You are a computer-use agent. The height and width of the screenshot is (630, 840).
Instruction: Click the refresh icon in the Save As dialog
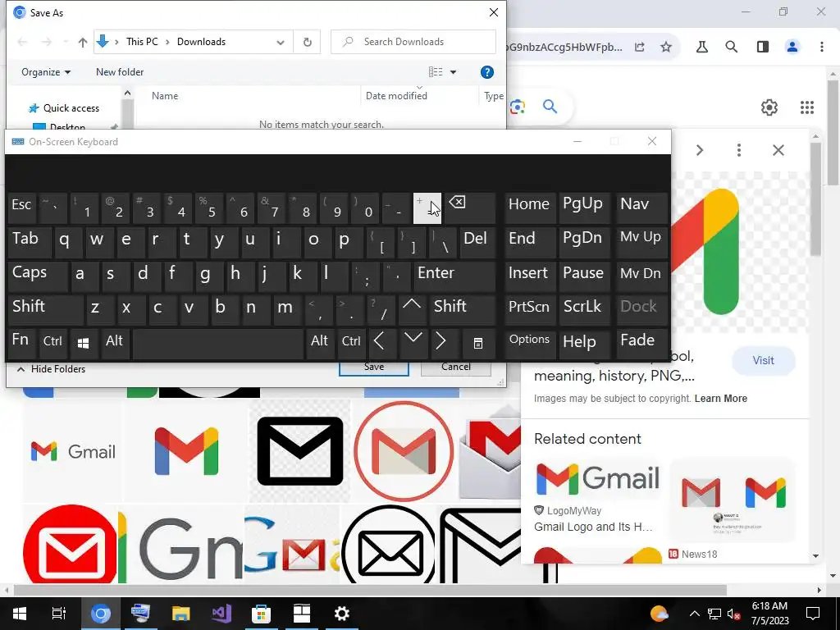tap(307, 42)
